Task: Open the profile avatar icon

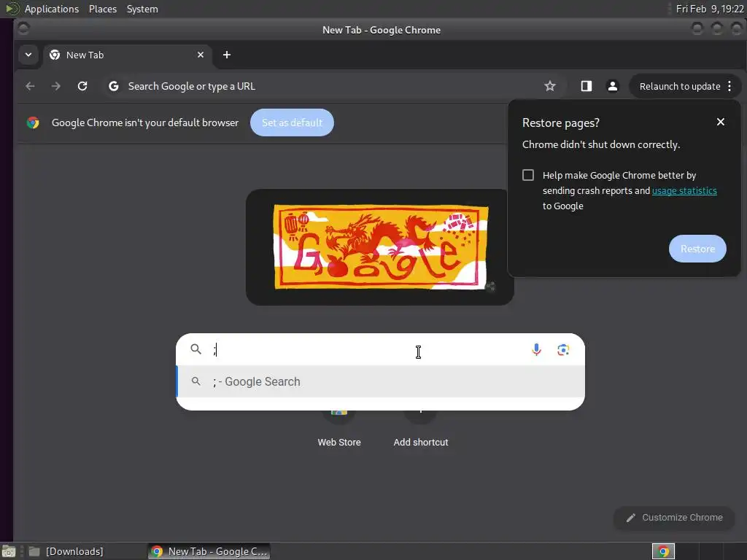Action: [x=612, y=86]
